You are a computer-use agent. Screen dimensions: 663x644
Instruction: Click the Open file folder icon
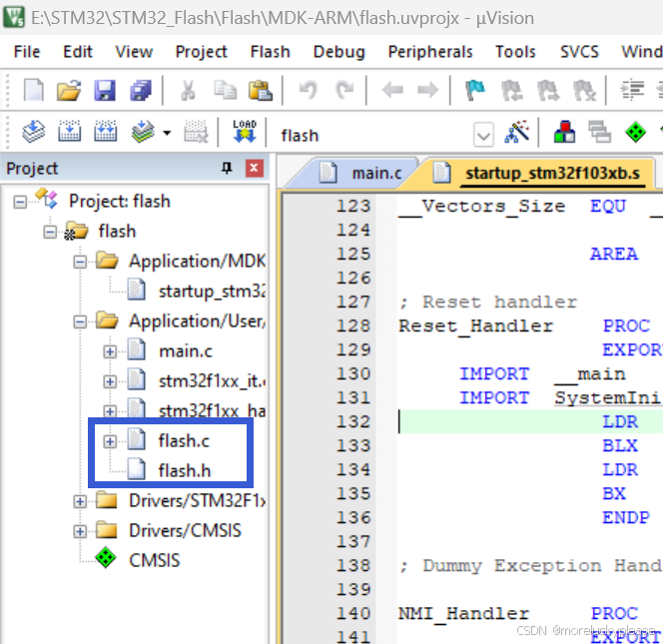69,90
